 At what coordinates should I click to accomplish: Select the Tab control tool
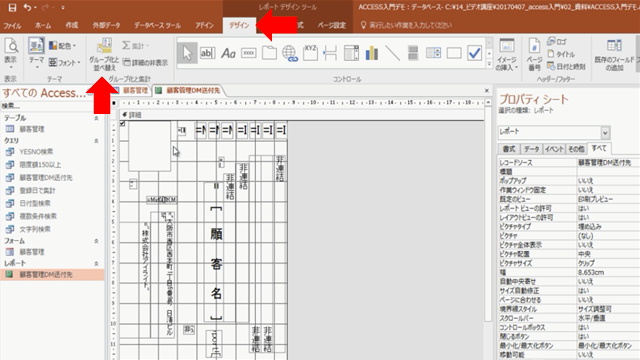(269, 53)
